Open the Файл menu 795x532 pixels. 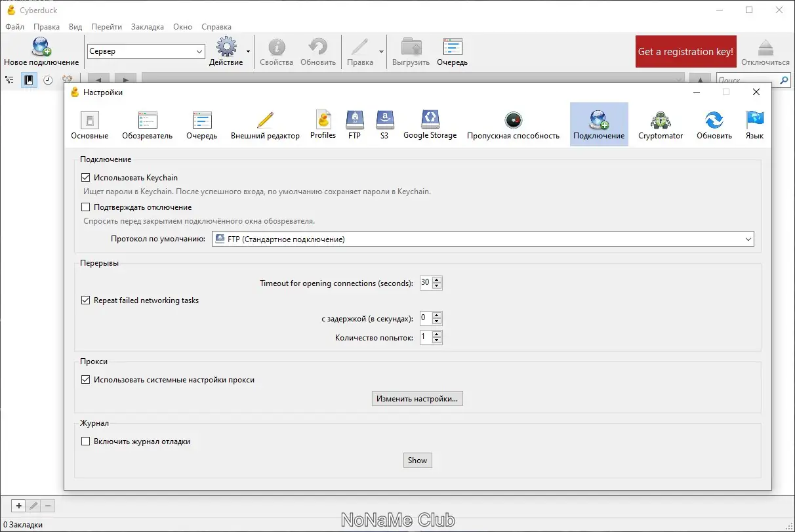point(14,27)
